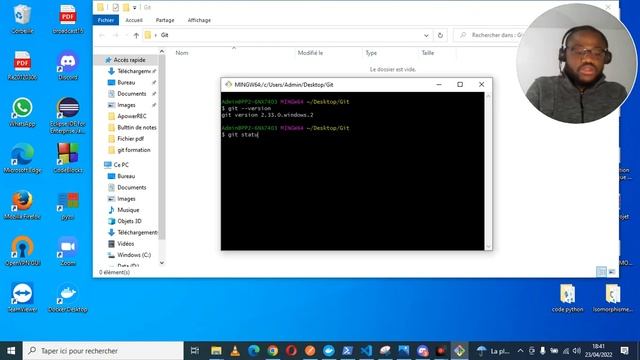640x360 pixels.
Task: Open Edge browser from the taskbar
Action: 254,351
